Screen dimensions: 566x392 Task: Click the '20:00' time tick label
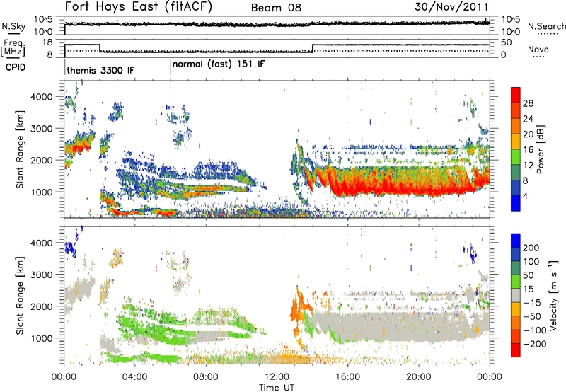[x=418, y=377]
